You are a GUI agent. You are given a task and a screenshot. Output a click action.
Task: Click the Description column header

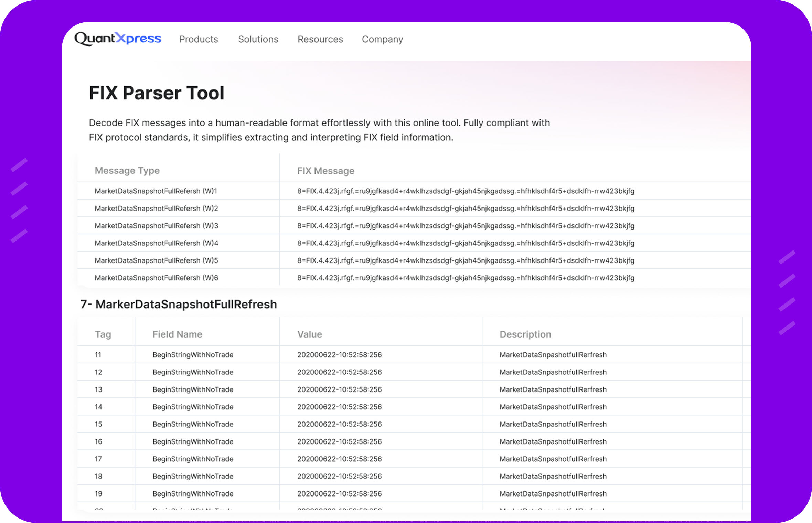coord(525,334)
